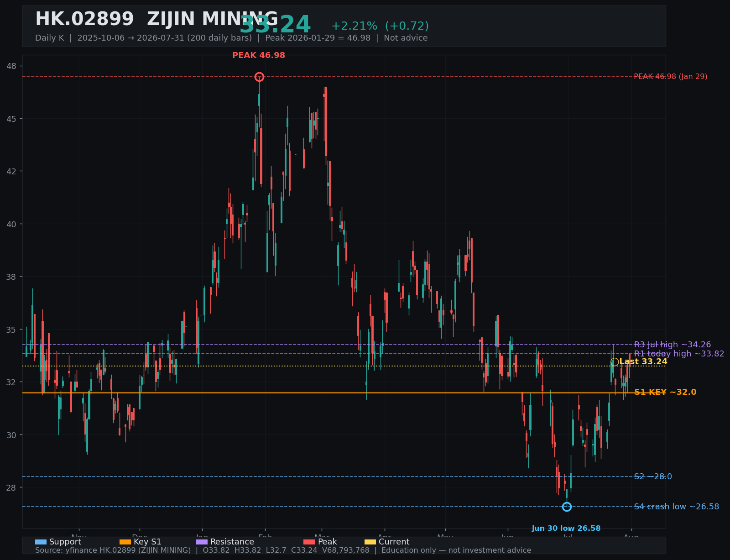
Task: Click the Aug label on the date axis
Action: coord(631,535)
